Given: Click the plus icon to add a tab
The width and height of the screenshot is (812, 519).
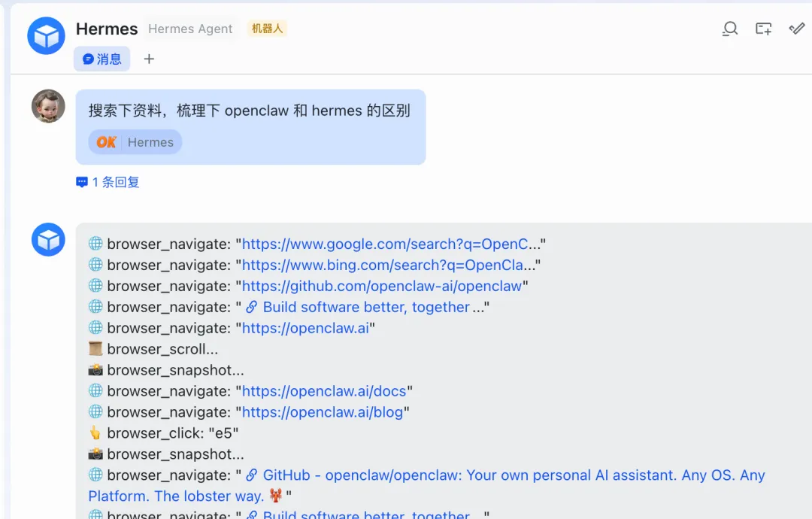Looking at the screenshot, I should [149, 59].
